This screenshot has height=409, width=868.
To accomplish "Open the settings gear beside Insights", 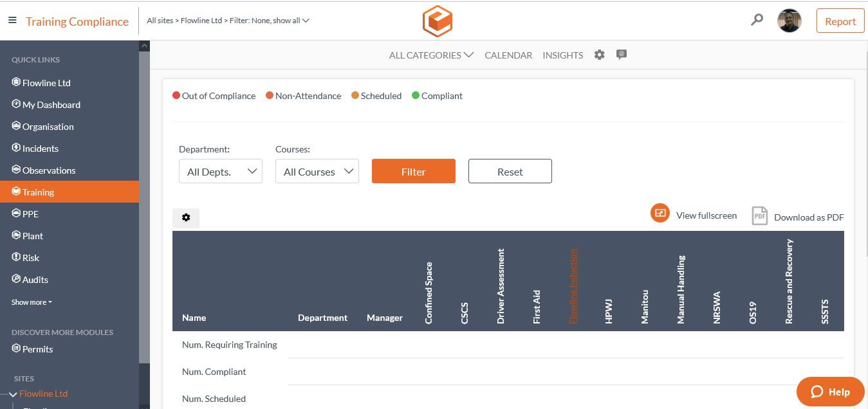I will pos(600,55).
